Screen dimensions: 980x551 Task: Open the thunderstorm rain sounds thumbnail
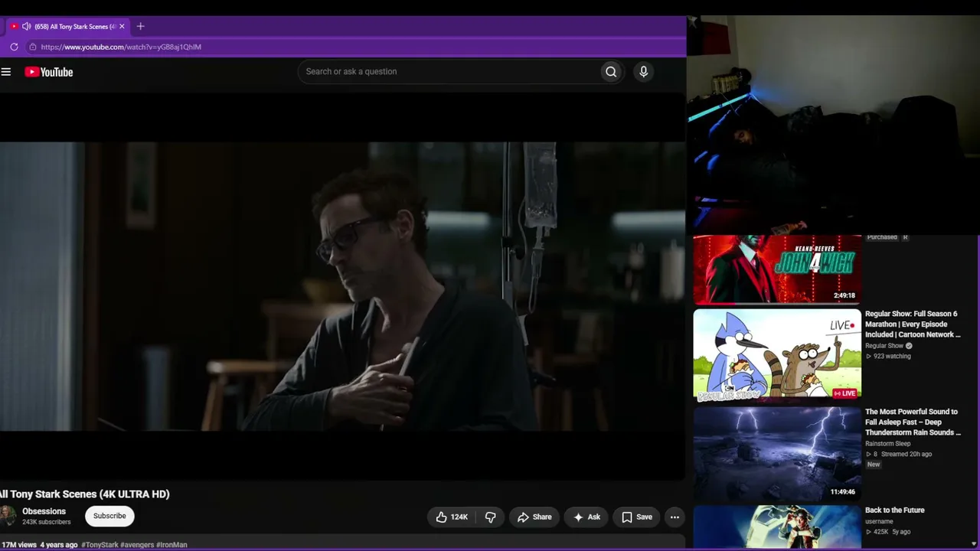(777, 453)
